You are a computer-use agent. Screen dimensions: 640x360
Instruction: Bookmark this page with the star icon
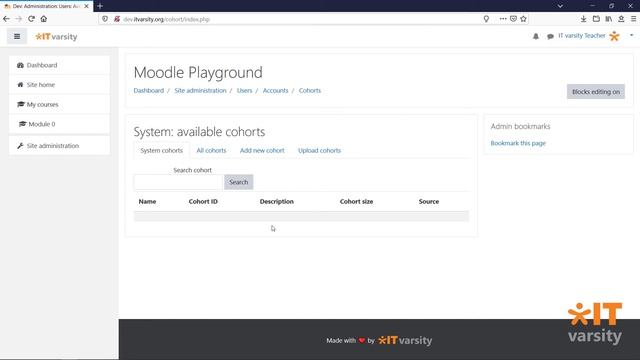(523, 19)
